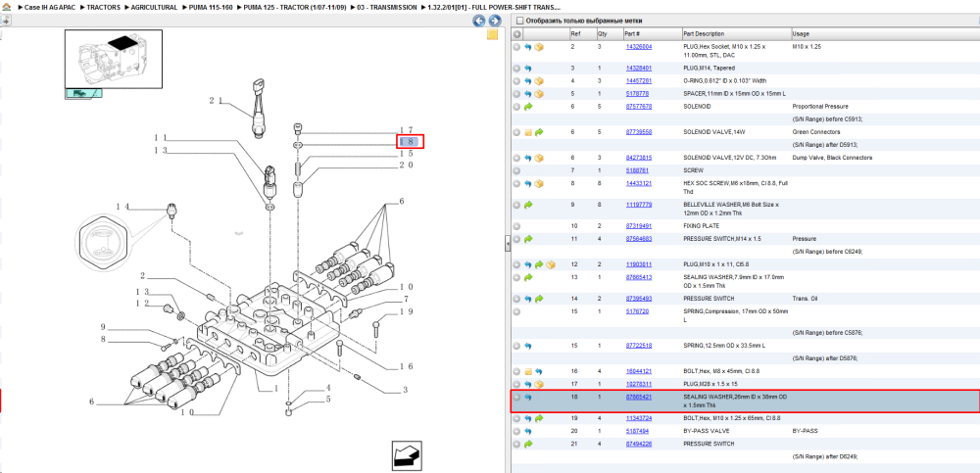Image resolution: width=980 pixels, height=473 pixels.
Task: Open part number link 87739558
Action: [639, 132]
